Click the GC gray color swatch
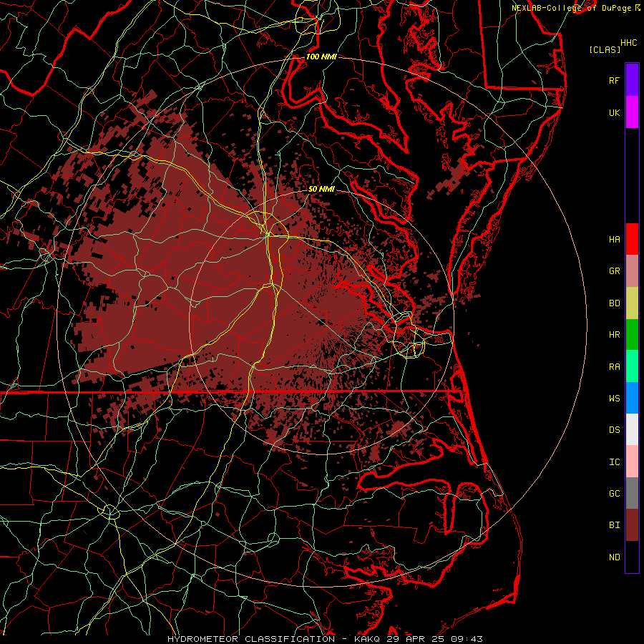 (632, 493)
